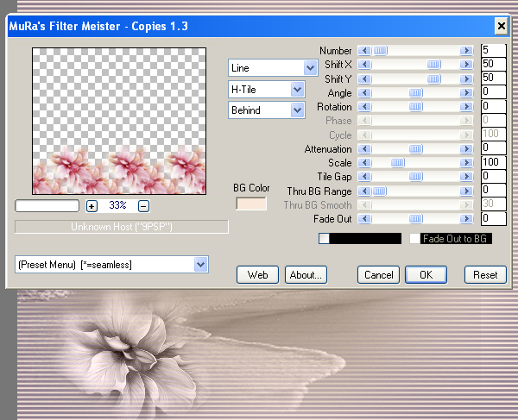
Task: Click the right arrow of Angle slider
Action: pyautogui.click(x=466, y=92)
